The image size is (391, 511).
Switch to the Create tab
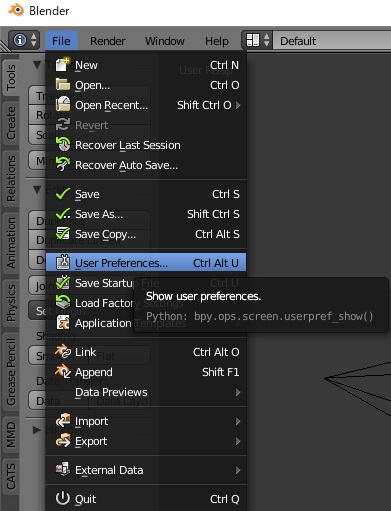tap(11, 123)
